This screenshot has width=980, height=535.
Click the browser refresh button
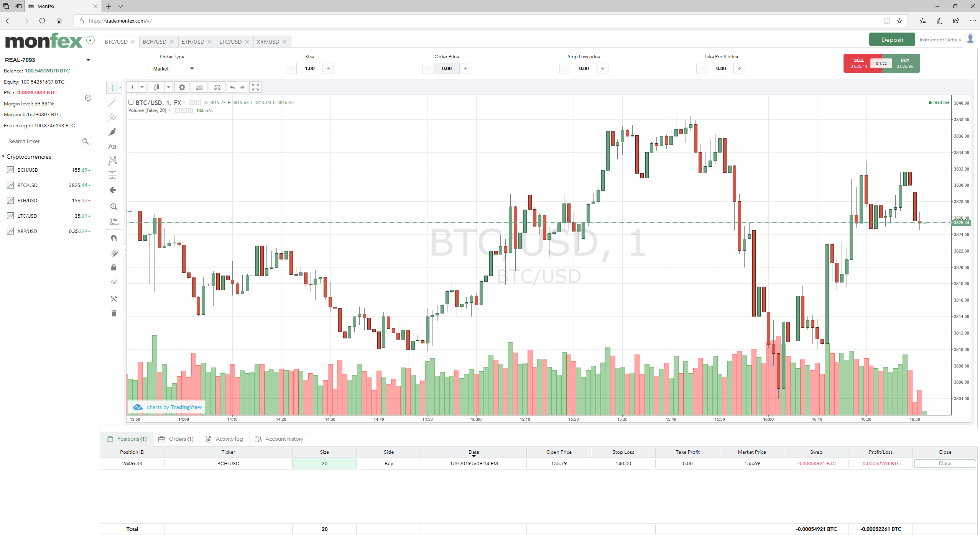(x=42, y=21)
